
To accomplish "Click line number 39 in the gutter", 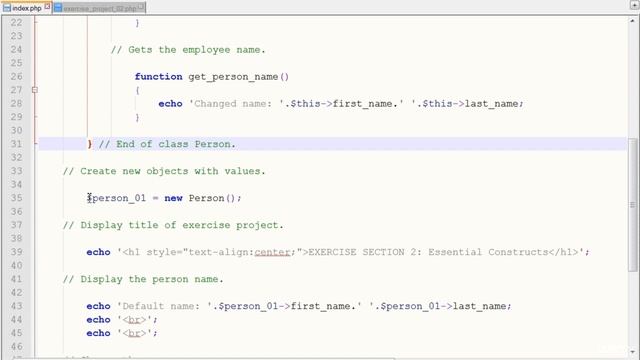I will [16, 252].
